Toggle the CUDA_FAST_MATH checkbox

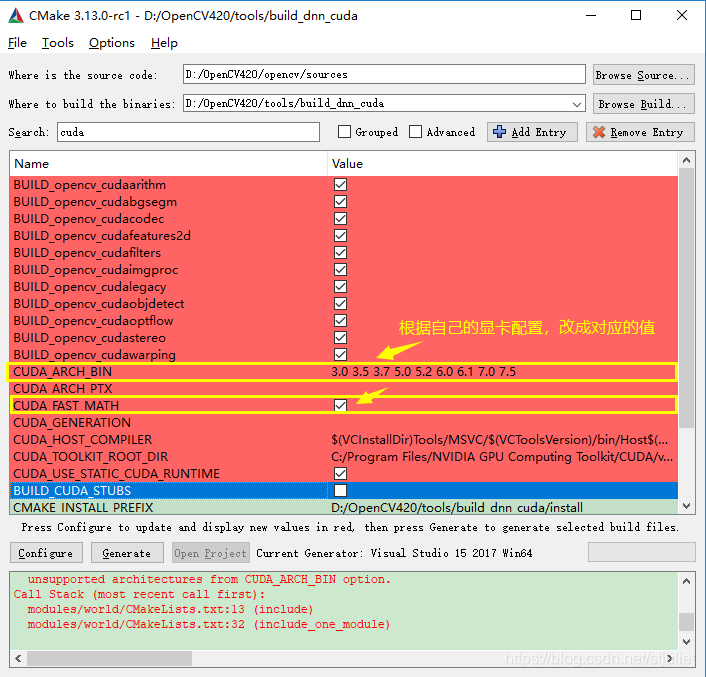tap(340, 406)
